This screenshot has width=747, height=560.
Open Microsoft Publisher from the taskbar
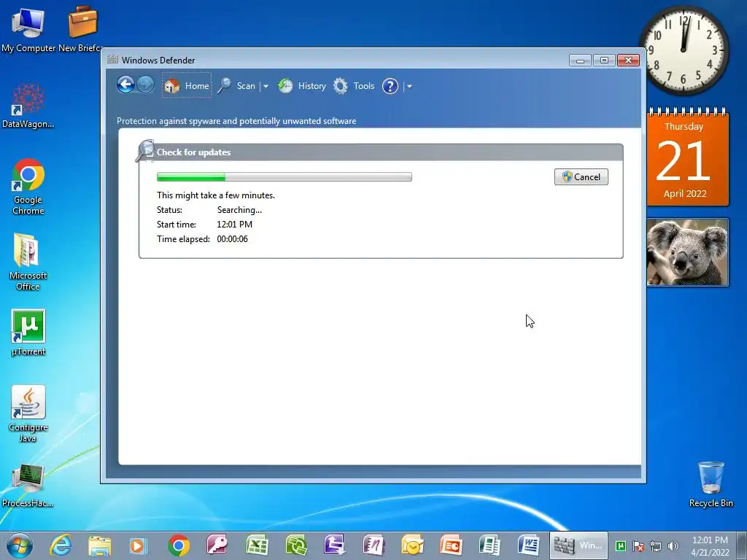pyautogui.click(x=489, y=545)
